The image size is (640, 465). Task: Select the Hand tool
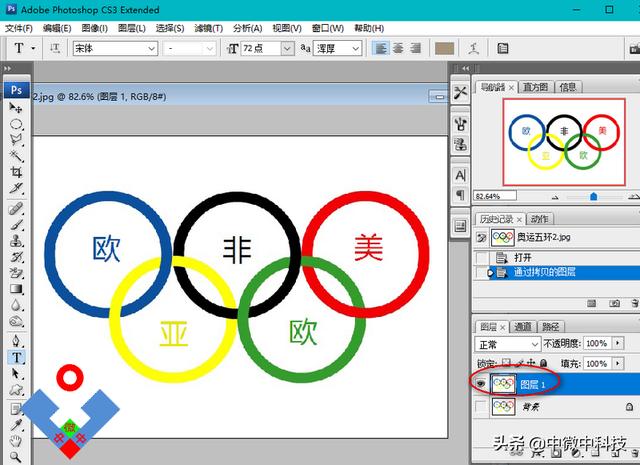point(16,441)
